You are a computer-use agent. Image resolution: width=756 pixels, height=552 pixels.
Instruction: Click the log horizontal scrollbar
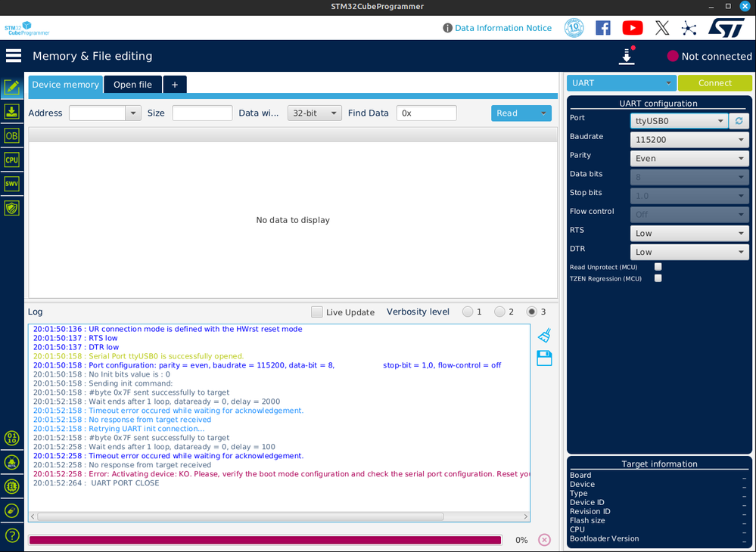(x=240, y=516)
